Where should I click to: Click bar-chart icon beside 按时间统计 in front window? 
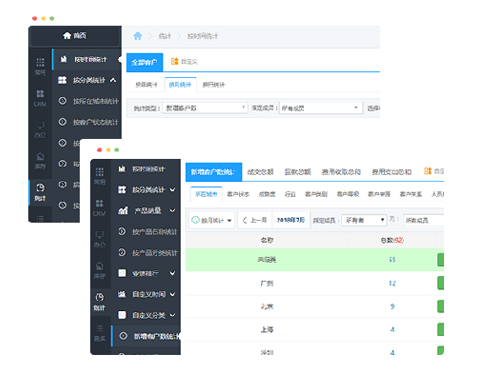(x=122, y=169)
